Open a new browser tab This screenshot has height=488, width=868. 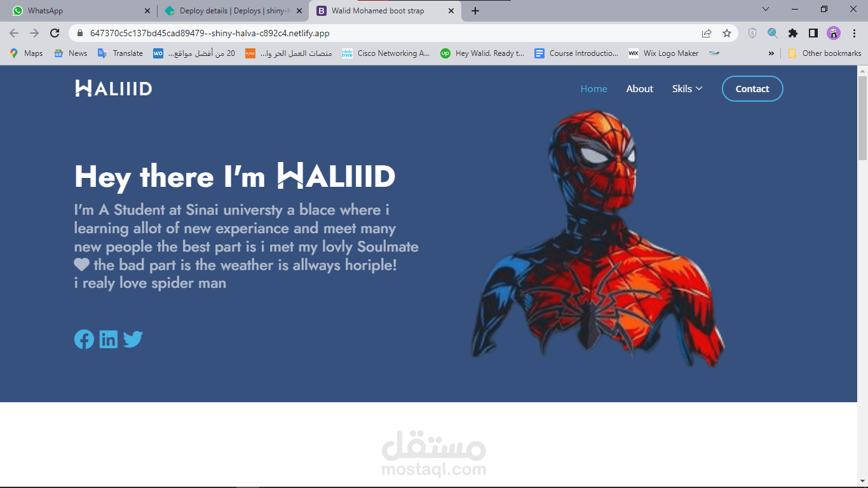point(475,11)
